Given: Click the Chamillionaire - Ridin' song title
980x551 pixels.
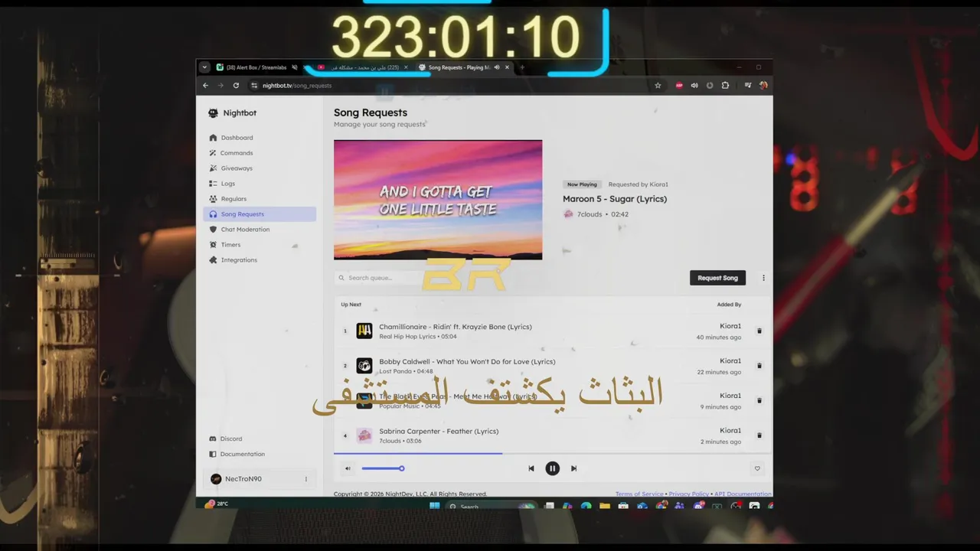Looking at the screenshot, I should click(456, 327).
